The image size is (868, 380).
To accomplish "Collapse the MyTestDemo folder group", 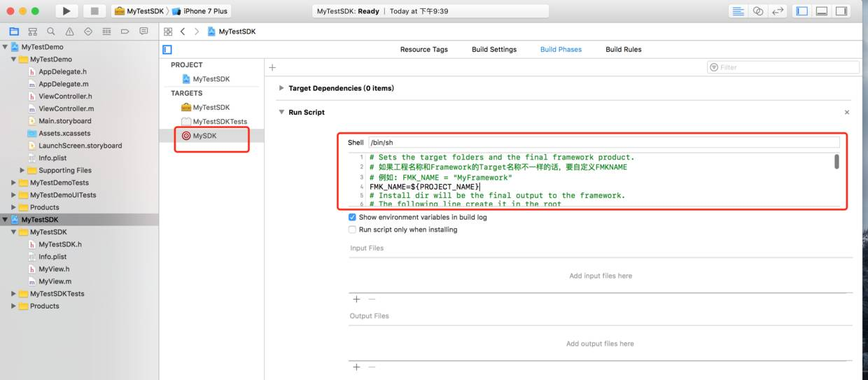I will [14, 59].
